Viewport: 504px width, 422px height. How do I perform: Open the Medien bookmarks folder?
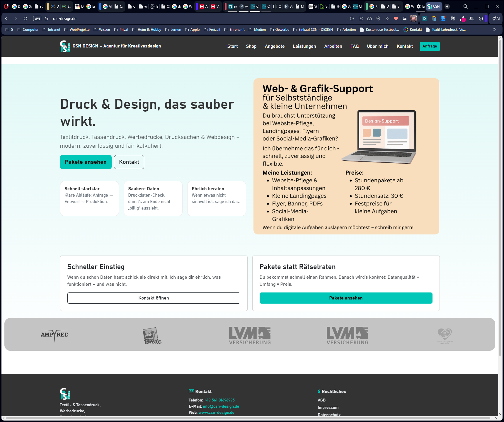(257, 30)
